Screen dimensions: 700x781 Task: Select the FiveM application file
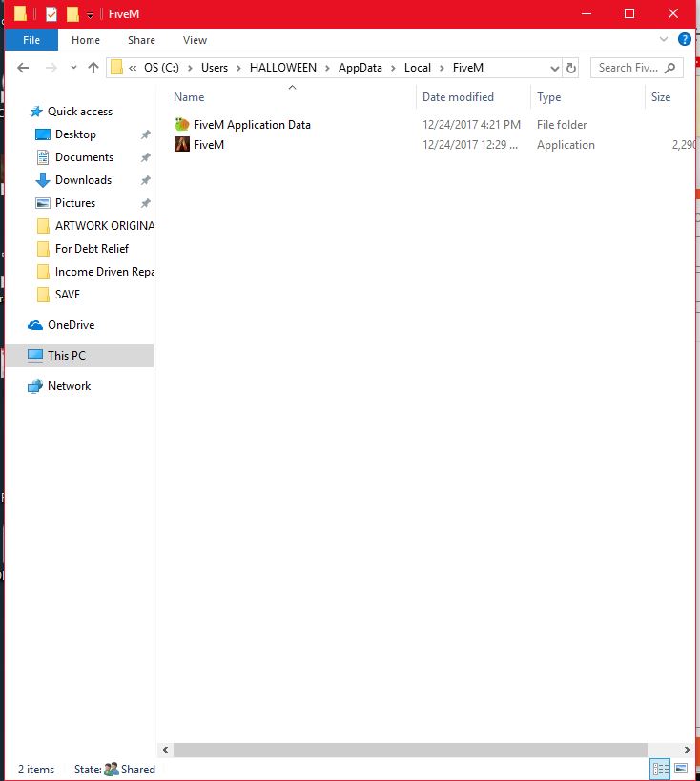pyautogui.click(x=208, y=145)
